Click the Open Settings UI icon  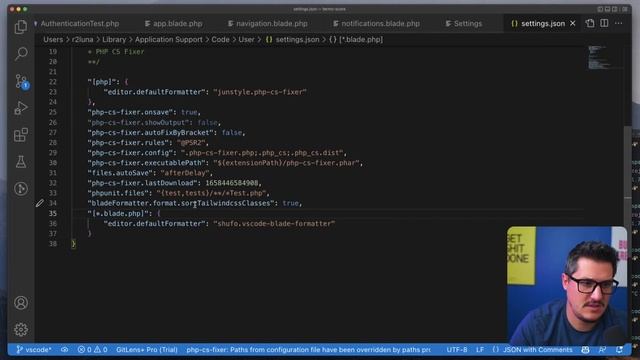click(590, 23)
